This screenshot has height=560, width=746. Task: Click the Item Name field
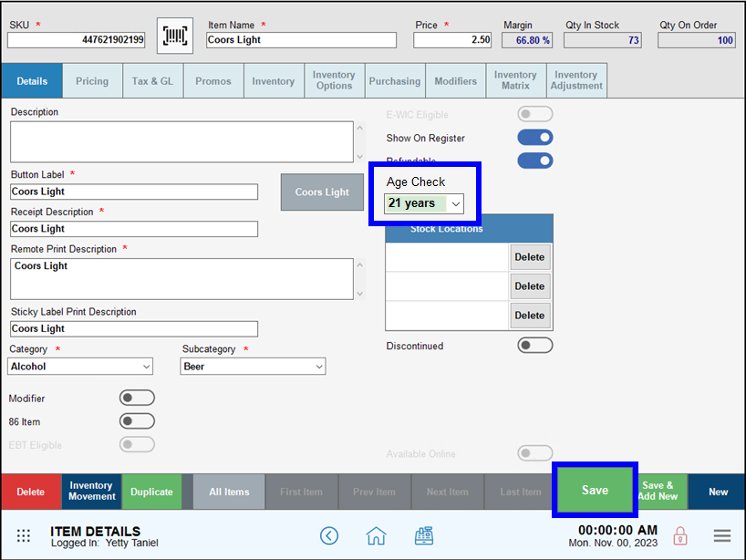(301, 40)
